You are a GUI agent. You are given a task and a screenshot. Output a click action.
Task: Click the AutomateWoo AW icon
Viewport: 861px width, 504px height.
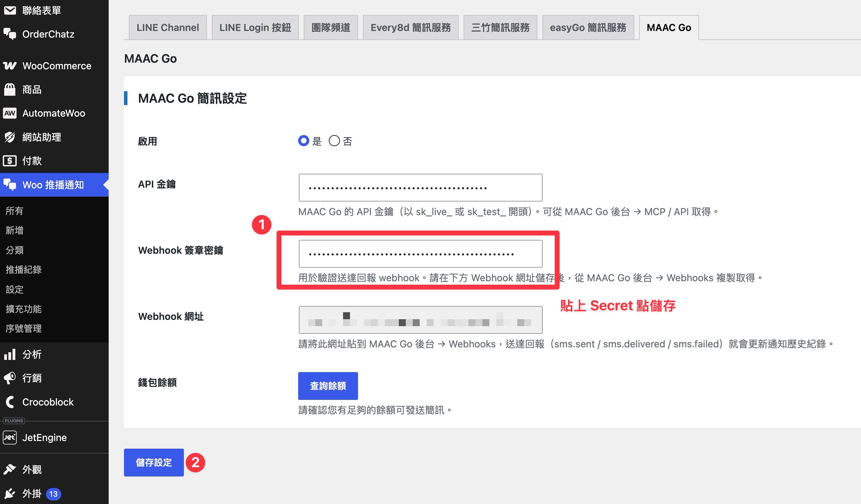click(10, 113)
